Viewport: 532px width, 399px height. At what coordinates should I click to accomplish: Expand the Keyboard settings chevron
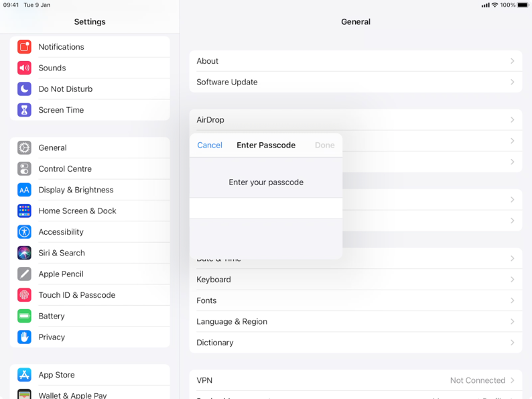(x=513, y=280)
